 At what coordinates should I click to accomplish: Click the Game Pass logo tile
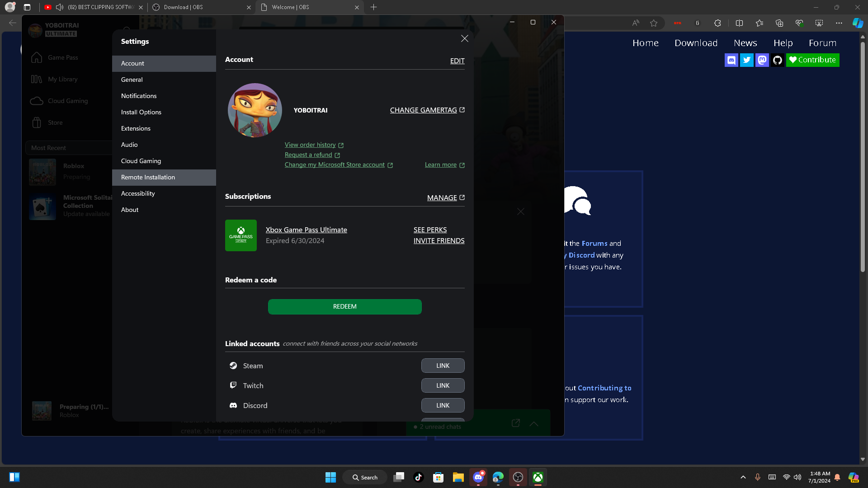point(241,235)
